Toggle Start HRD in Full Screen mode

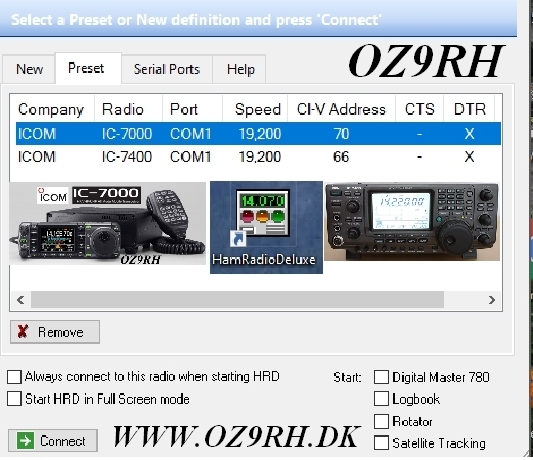pos(14,399)
